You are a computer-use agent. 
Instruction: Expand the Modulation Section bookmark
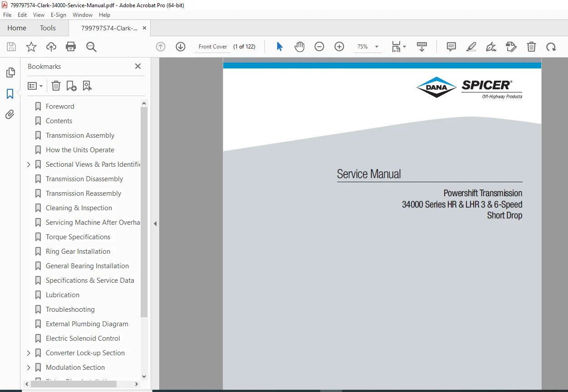pos(29,368)
